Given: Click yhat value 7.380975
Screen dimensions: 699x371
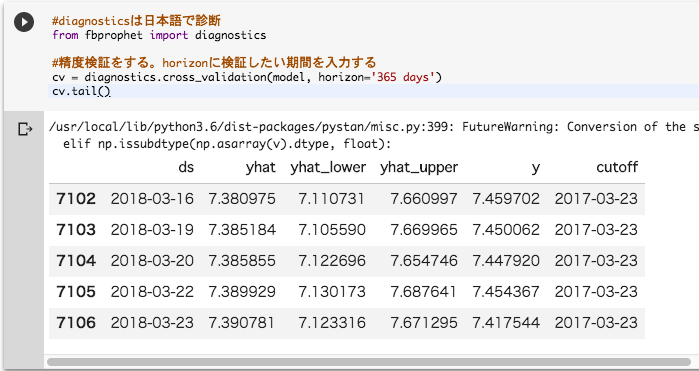Looking at the screenshot, I should 242,198.
